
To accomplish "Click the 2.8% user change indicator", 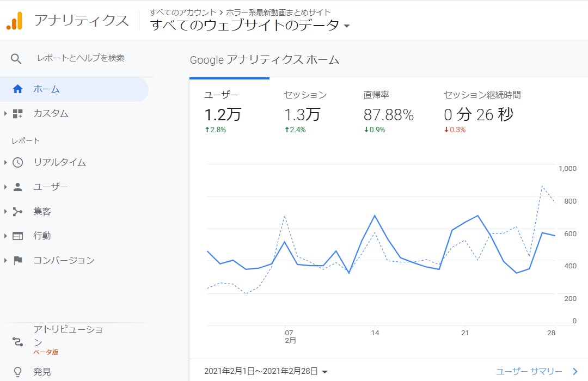I will coord(215,130).
